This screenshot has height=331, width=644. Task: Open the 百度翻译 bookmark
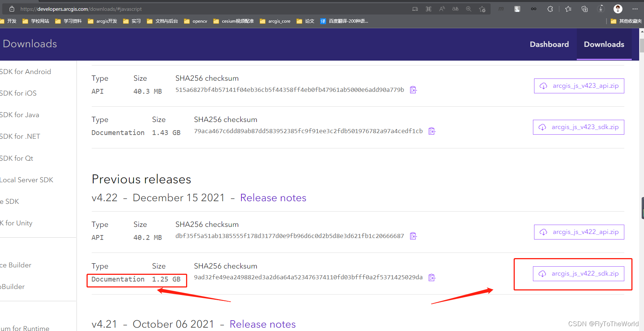[x=344, y=21]
